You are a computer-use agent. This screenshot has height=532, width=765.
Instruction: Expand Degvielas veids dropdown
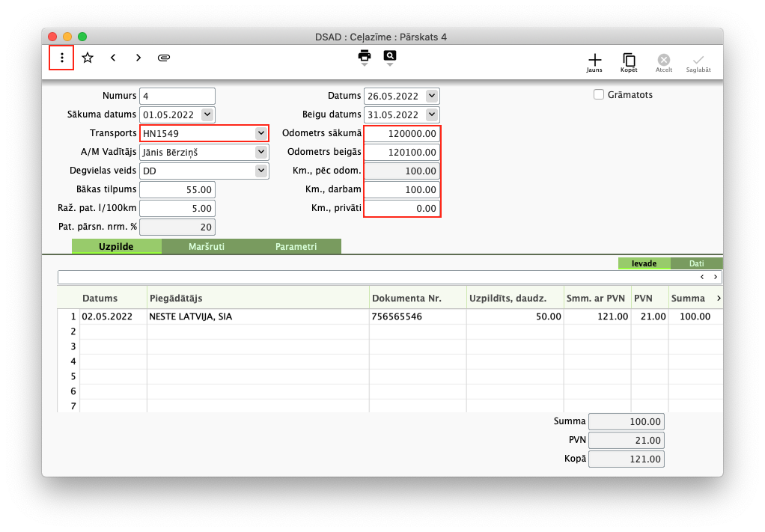pyautogui.click(x=260, y=171)
